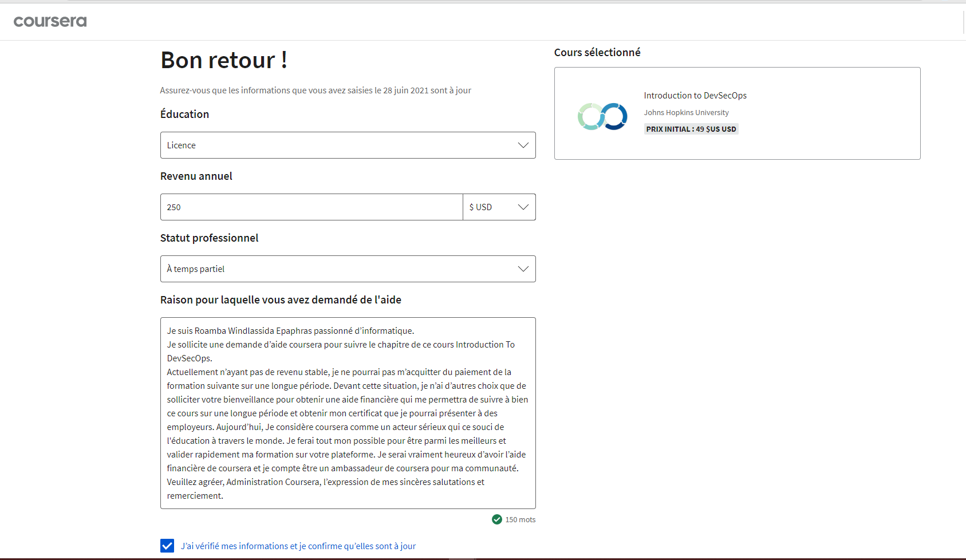The width and height of the screenshot is (966, 560).
Task: Open the Coursera logo homepage link
Action: click(50, 21)
